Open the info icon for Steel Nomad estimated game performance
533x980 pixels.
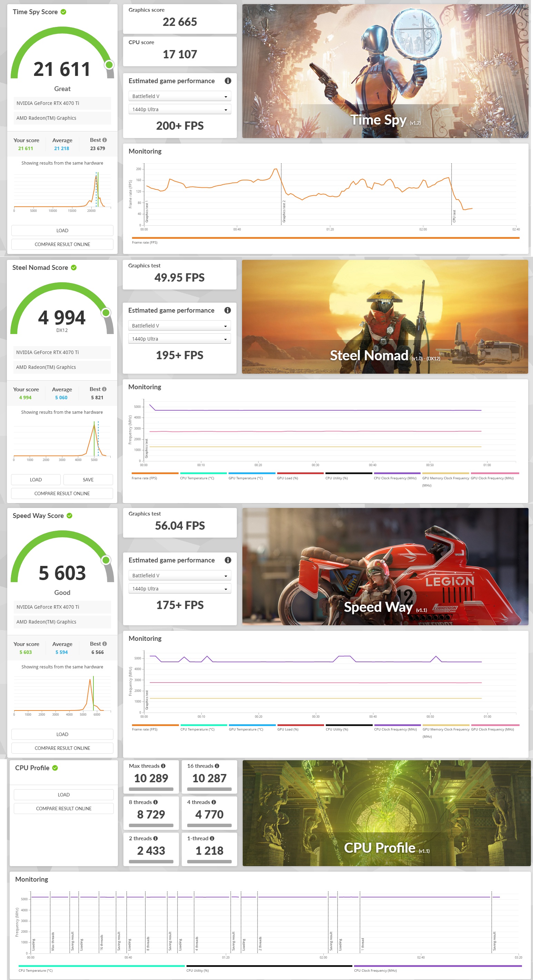click(x=227, y=310)
